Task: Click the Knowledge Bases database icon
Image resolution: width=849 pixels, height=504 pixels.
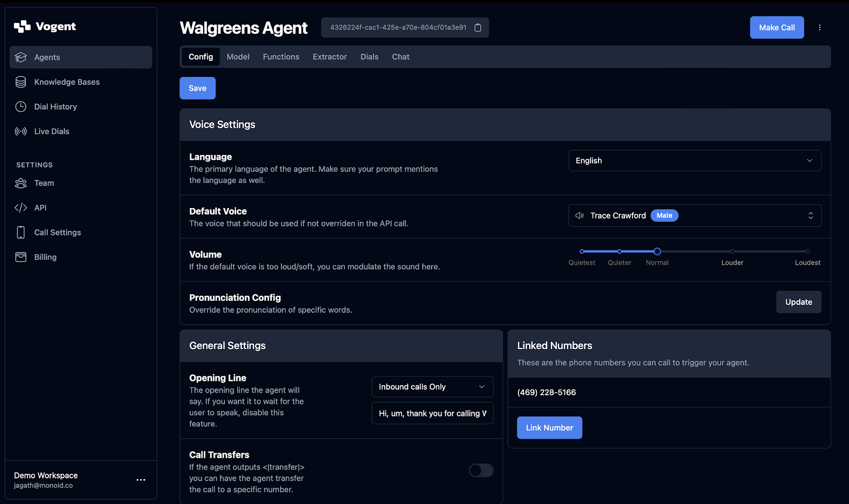Action: [21, 82]
